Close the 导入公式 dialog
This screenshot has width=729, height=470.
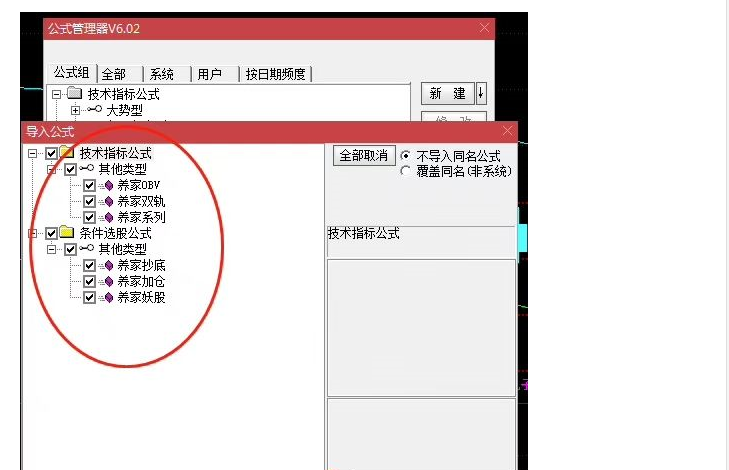point(508,131)
